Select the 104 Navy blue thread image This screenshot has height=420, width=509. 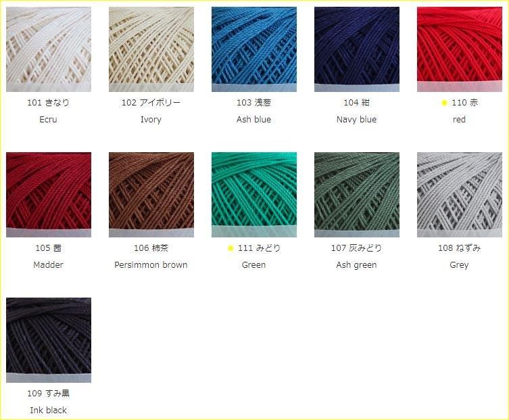click(x=357, y=49)
